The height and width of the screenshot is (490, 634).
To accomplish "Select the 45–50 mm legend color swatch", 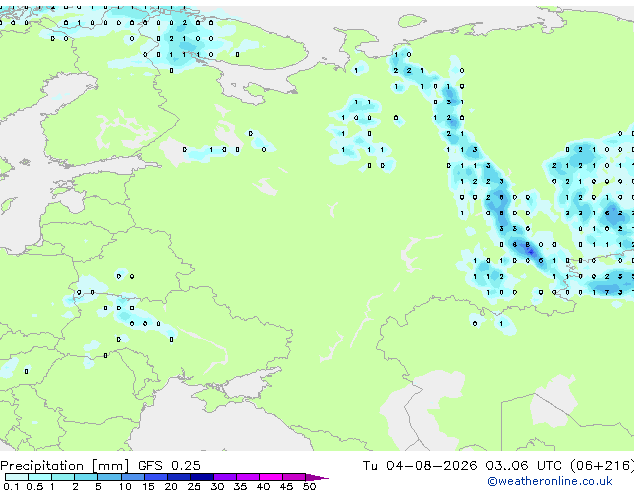I will click(294, 477).
